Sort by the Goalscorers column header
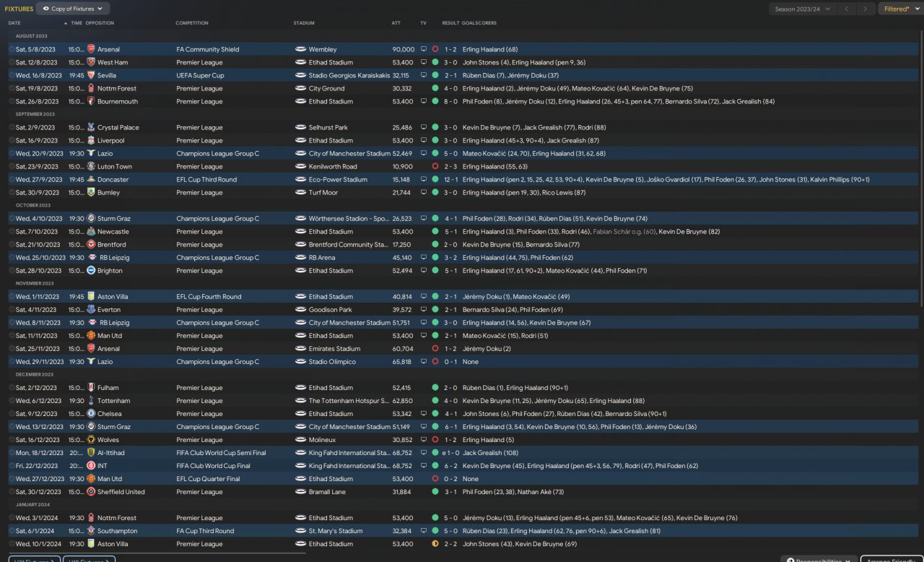 coord(479,23)
